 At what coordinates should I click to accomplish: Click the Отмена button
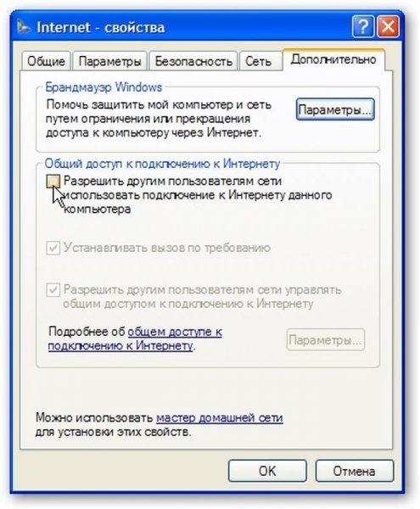354,471
